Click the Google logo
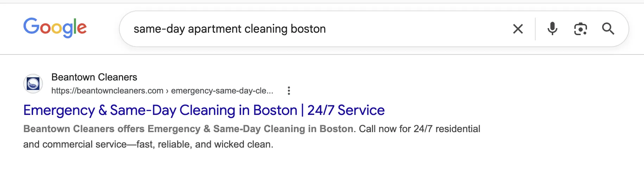Screen dimensions: 644x175 point(55,27)
